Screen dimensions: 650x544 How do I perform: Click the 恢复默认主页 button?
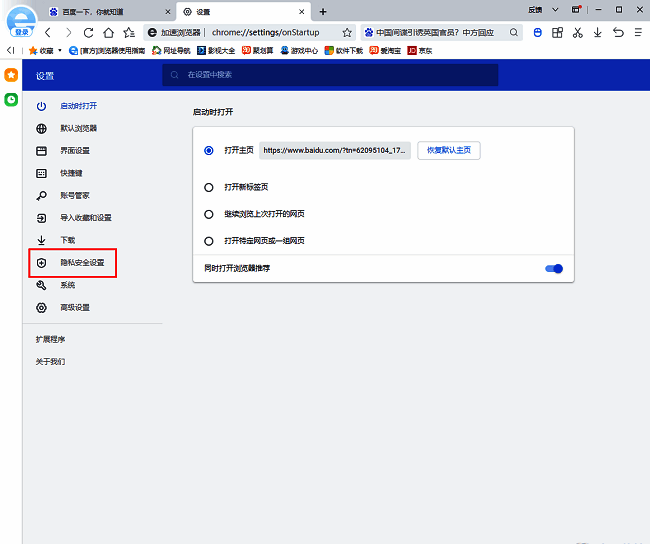448,150
